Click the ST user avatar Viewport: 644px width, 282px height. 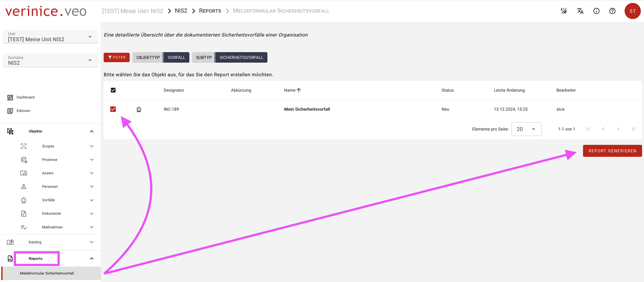[632, 11]
